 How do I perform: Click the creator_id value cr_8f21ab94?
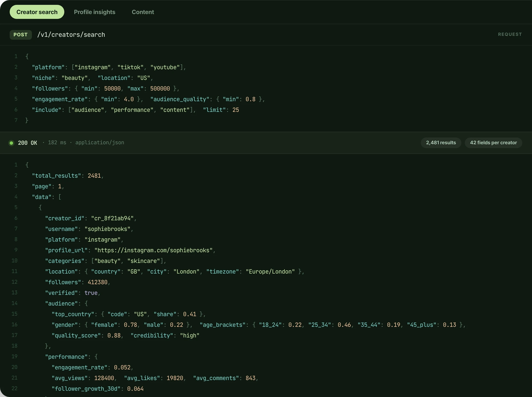[112, 218]
